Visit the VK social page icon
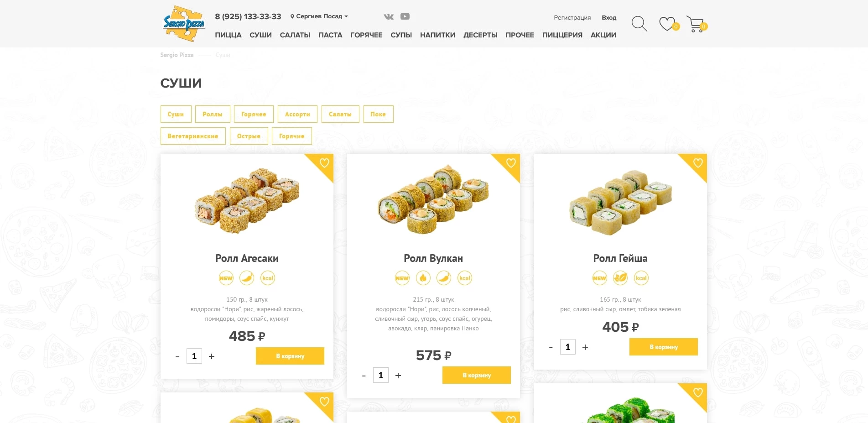868x423 pixels. point(389,16)
